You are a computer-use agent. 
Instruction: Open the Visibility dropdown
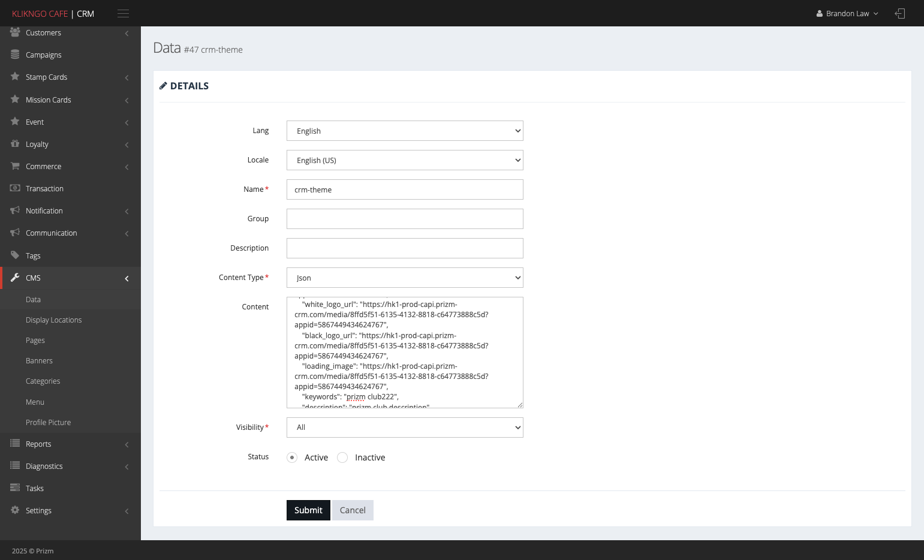click(405, 427)
